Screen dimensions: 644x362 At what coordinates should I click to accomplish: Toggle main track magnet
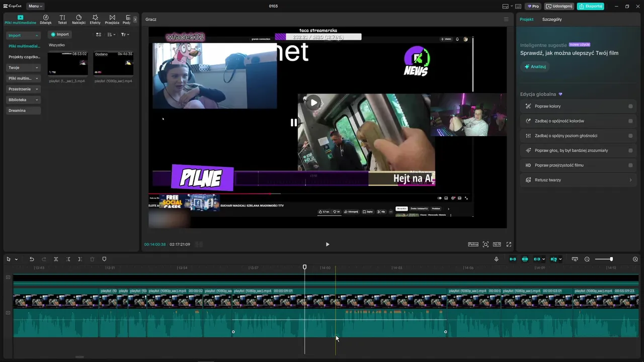pos(513,259)
